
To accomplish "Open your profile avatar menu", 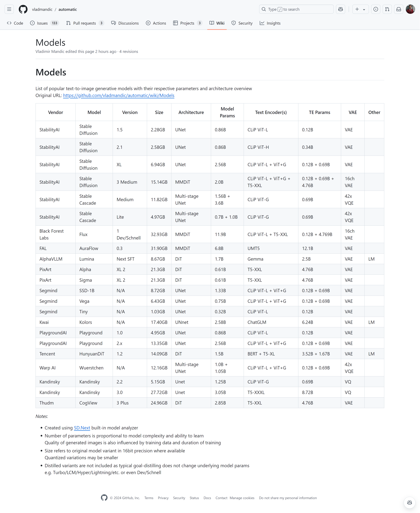I will 410,9.
